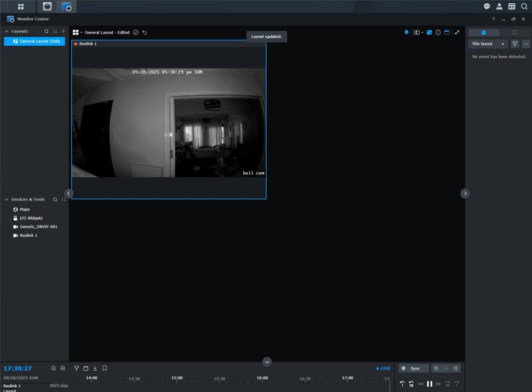Image resolution: width=532 pixels, height=392 pixels.
Task: Open the timeline calendar date picker
Action: (86, 368)
